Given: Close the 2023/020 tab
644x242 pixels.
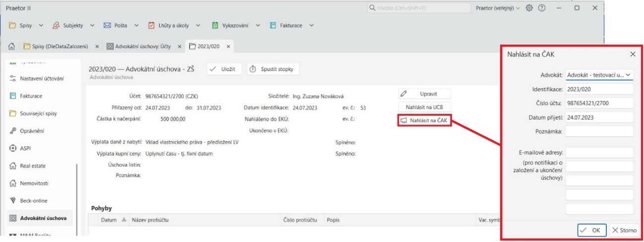Looking at the screenshot, I should coord(228,46).
